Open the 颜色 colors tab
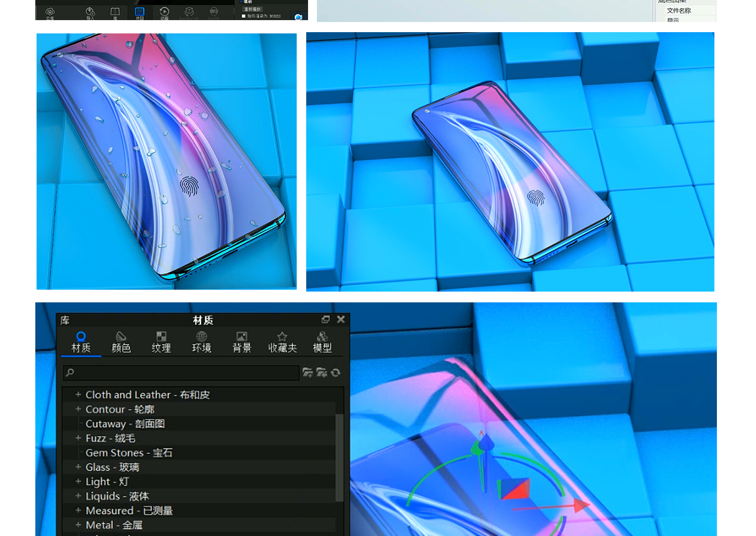The height and width of the screenshot is (536, 756). pyautogui.click(x=121, y=342)
